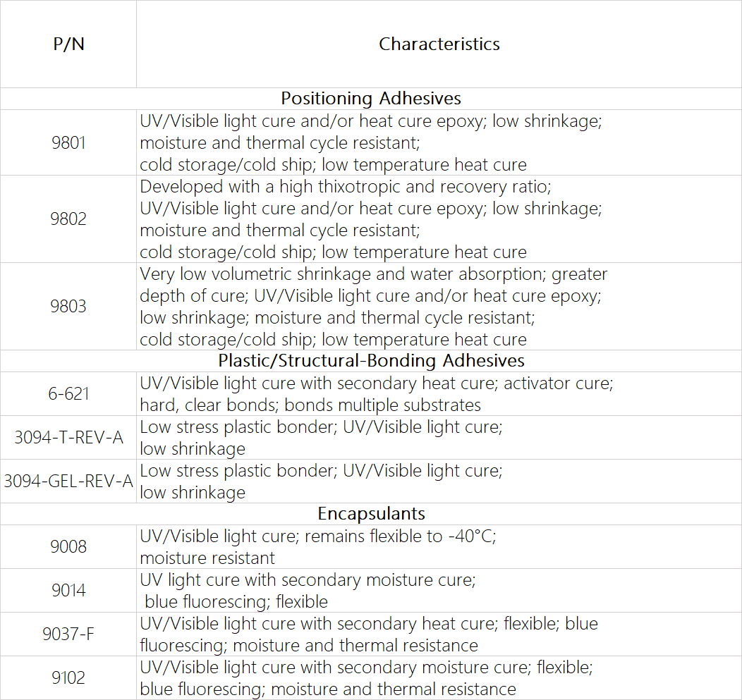This screenshot has width=742, height=700.
Task: Click part number 9803 cell
Action: coord(68,307)
